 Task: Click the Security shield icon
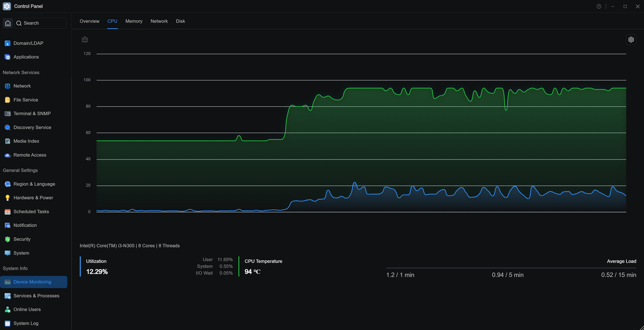click(8, 239)
